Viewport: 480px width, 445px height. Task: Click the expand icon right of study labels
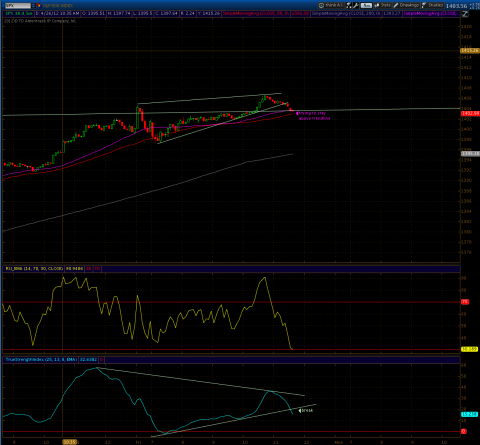(x=465, y=14)
